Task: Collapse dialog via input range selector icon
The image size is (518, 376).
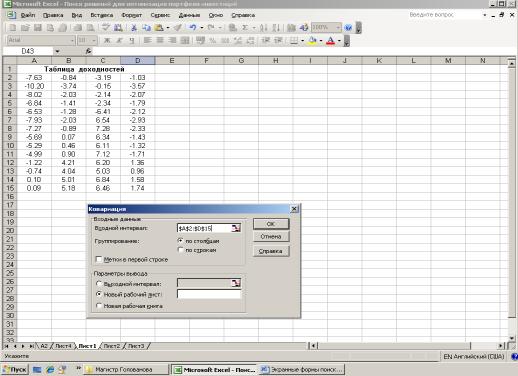Action: [236, 228]
